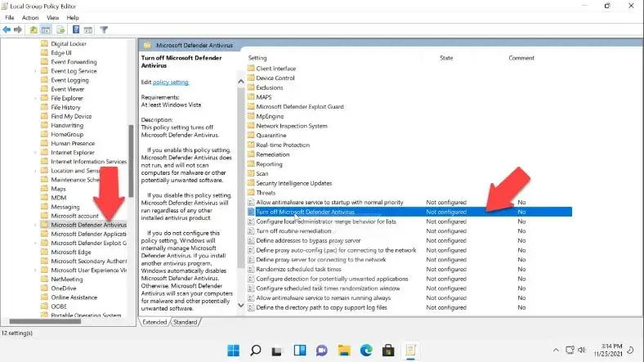Open the Help toolbar icon
Screen dimensions: 644x362
(76, 29)
